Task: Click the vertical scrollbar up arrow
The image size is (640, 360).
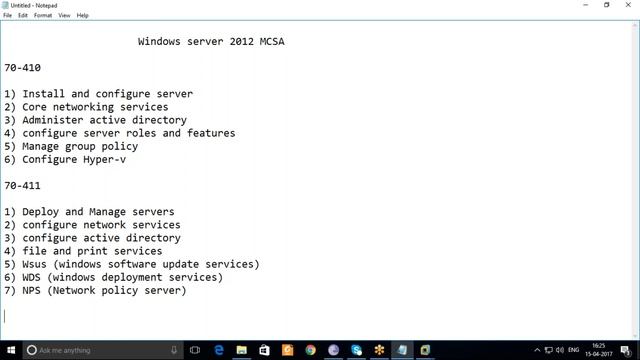Action: pyautogui.click(x=635, y=26)
